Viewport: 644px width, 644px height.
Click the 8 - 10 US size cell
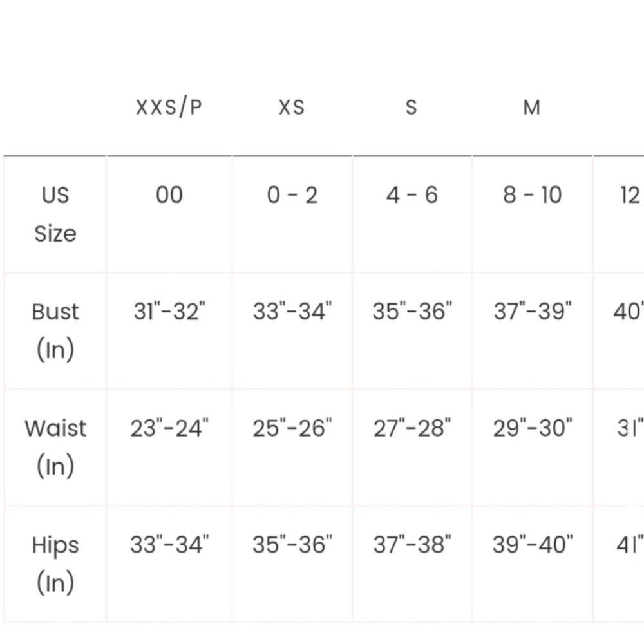click(x=533, y=194)
